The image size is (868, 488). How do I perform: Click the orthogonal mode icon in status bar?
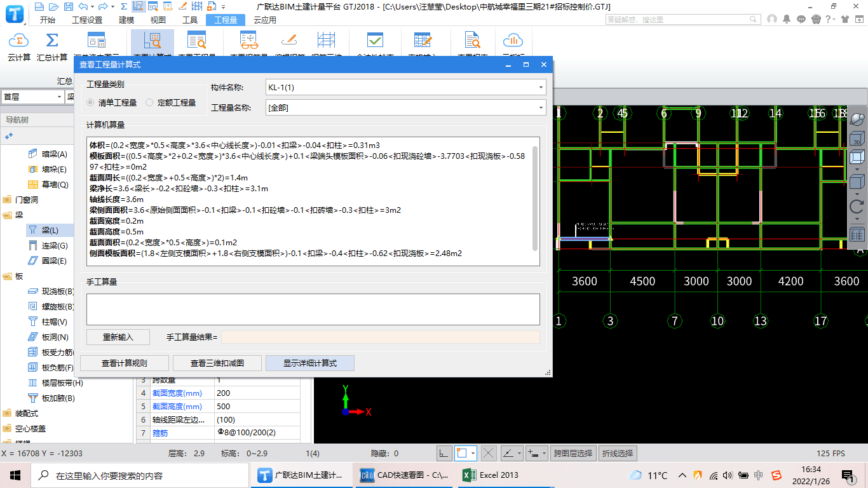click(x=444, y=453)
